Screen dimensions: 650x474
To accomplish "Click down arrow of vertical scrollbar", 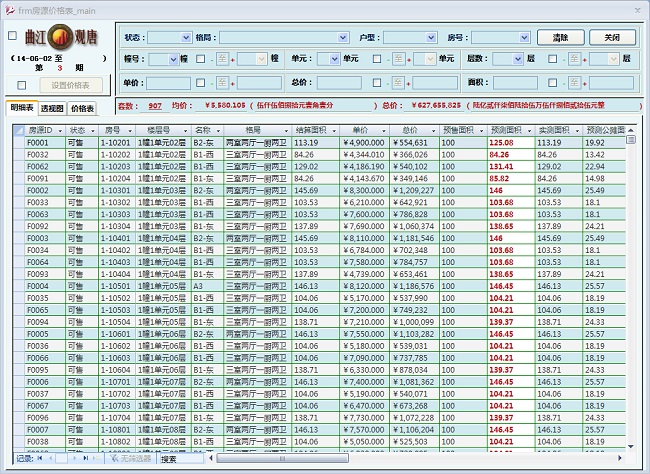I will 631,447.
